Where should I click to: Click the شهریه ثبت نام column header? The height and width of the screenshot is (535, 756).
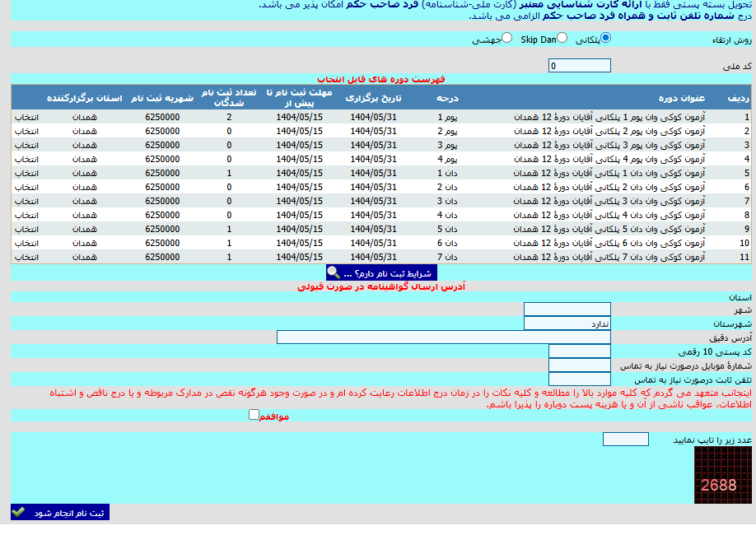162,98
